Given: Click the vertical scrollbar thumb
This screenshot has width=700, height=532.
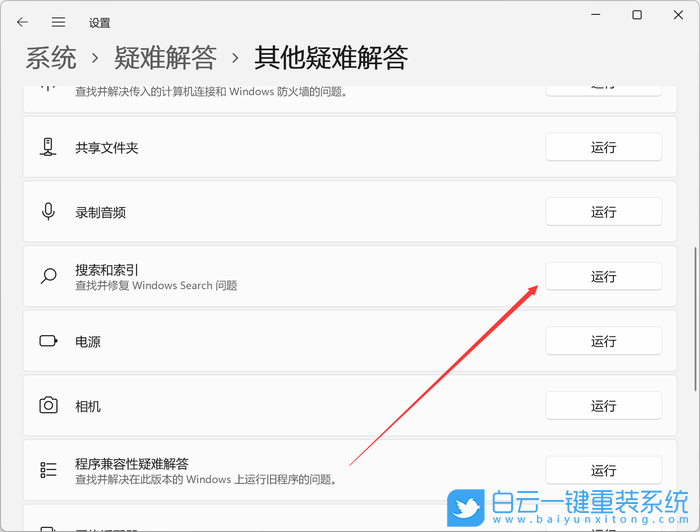Looking at the screenshot, I should pos(696,319).
